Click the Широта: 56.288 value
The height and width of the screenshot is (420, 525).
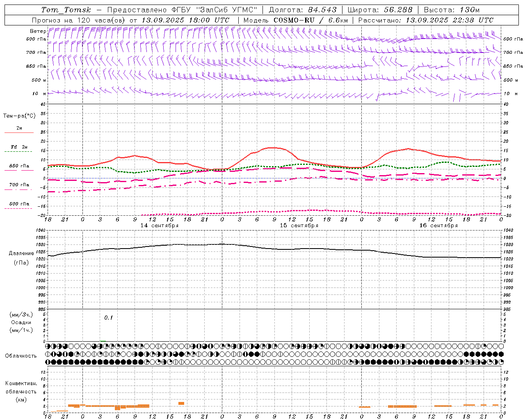click(x=380, y=10)
